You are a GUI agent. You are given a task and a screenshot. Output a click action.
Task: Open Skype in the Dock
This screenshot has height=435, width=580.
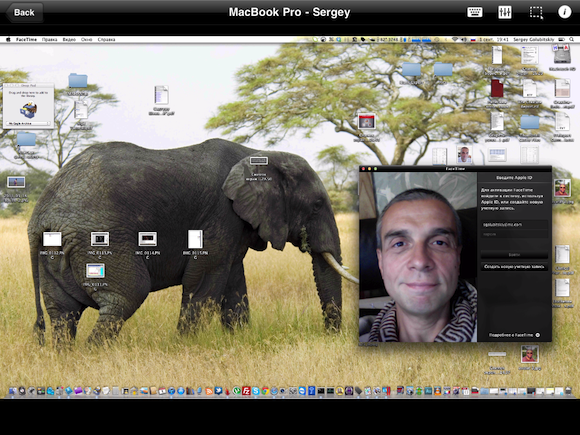256,391
